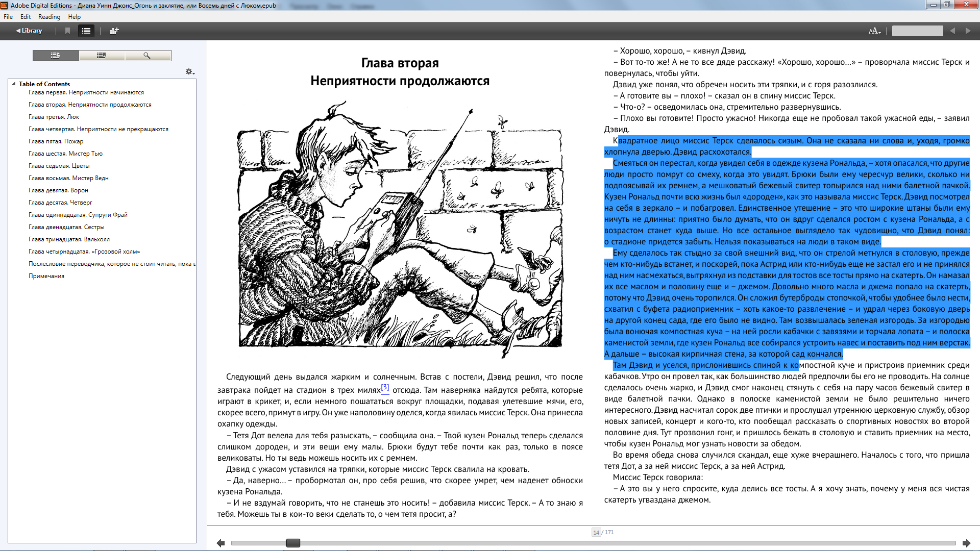Select the Table of Contents panel tab
Viewport: 980px width, 551px height.
coord(56,55)
